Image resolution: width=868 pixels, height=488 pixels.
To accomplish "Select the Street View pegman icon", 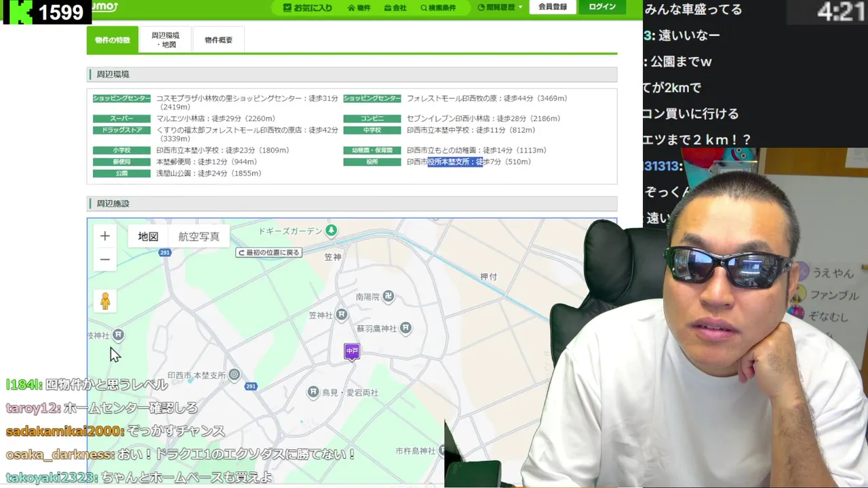I will point(104,301).
